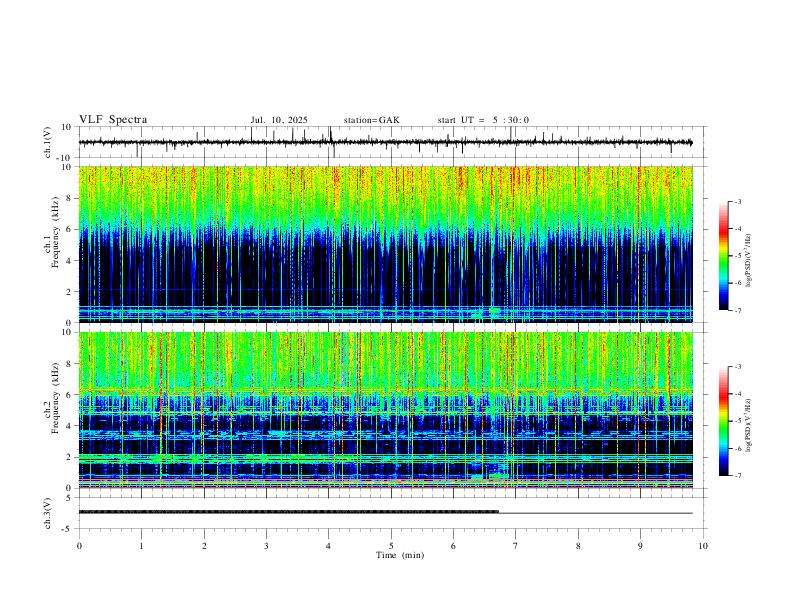Click the ch.1 voltage waveform trace
The image size is (792, 612).
[385, 142]
